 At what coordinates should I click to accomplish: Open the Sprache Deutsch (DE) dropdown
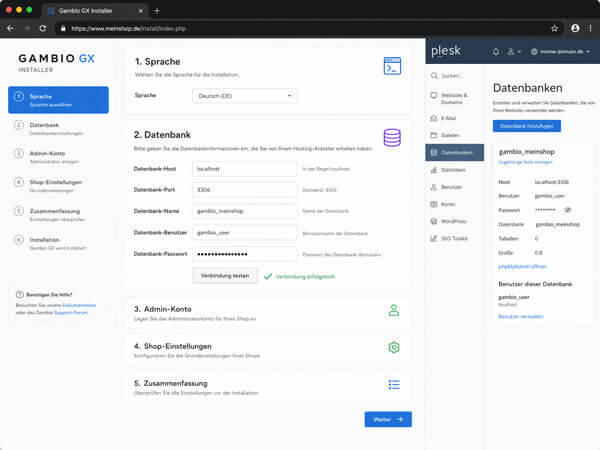coord(244,96)
